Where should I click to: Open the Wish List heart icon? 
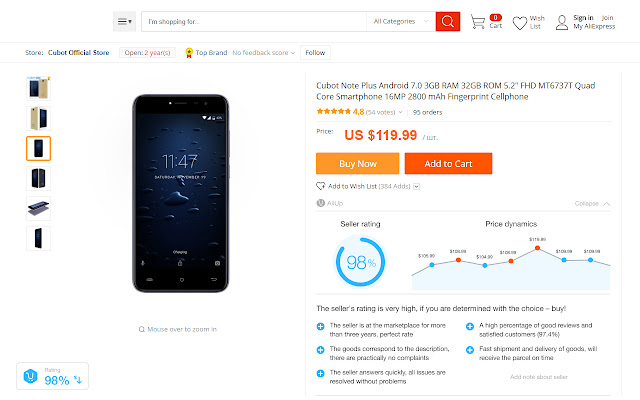[520, 22]
